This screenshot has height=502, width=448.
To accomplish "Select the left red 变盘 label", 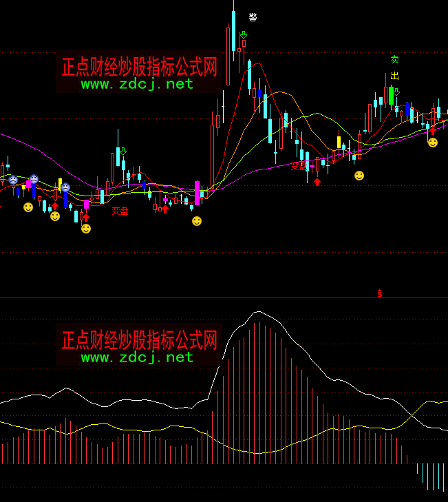I will coord(120,211).
